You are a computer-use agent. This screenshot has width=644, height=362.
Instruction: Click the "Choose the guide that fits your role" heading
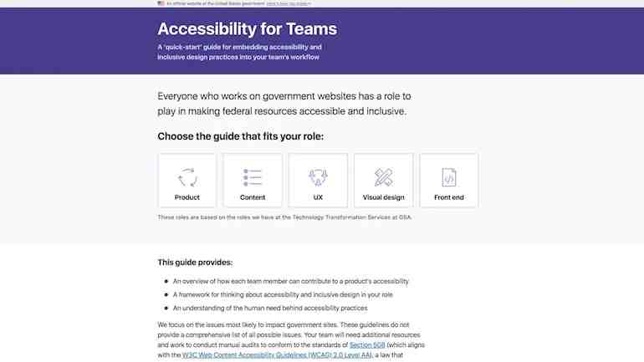241,136
